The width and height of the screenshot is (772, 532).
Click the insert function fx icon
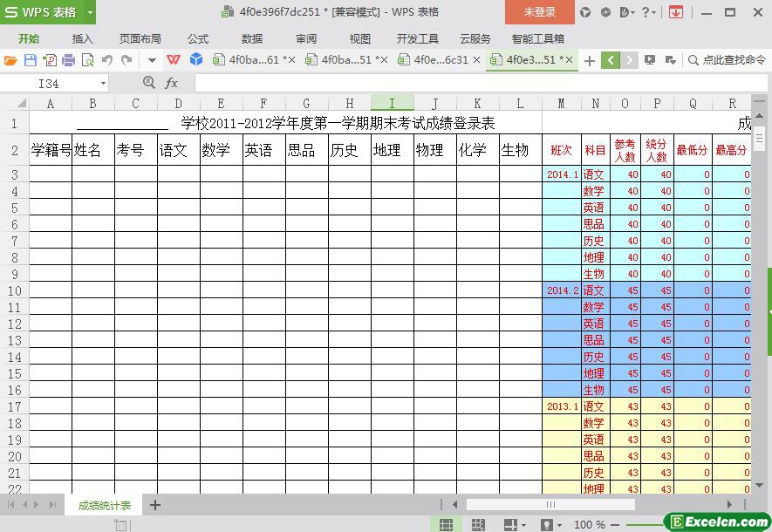tap(172, 83)
